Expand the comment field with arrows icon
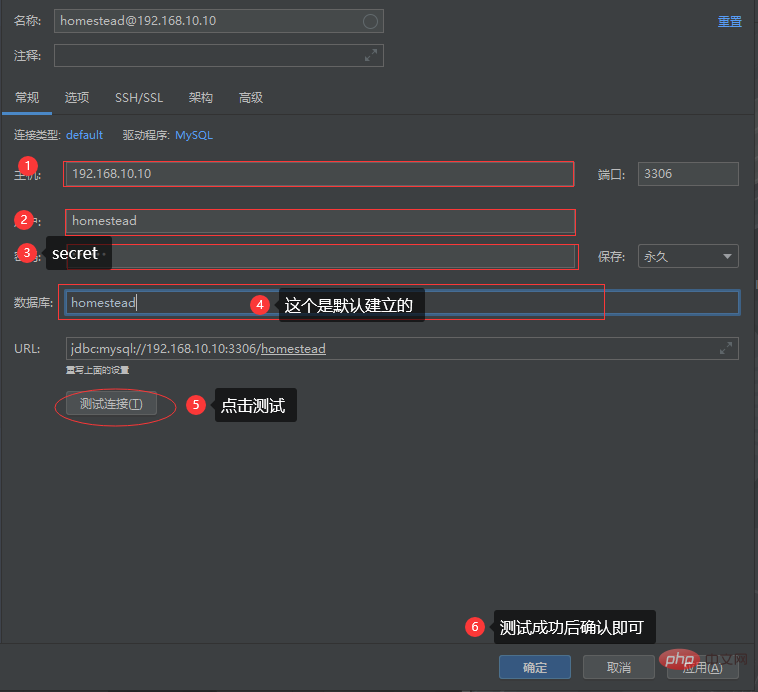This screenshot has width=758, height=692. pyautogui.click(x=371, y=56)
